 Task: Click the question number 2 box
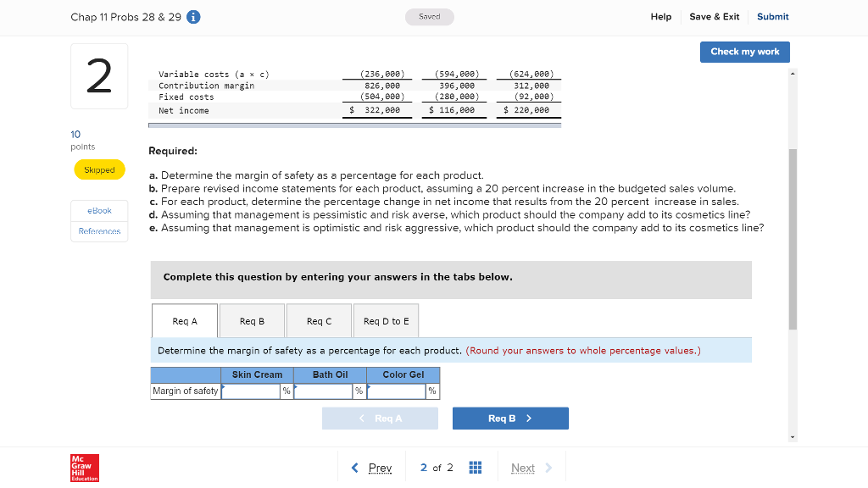pyautogui.click(x=99, y=76)
